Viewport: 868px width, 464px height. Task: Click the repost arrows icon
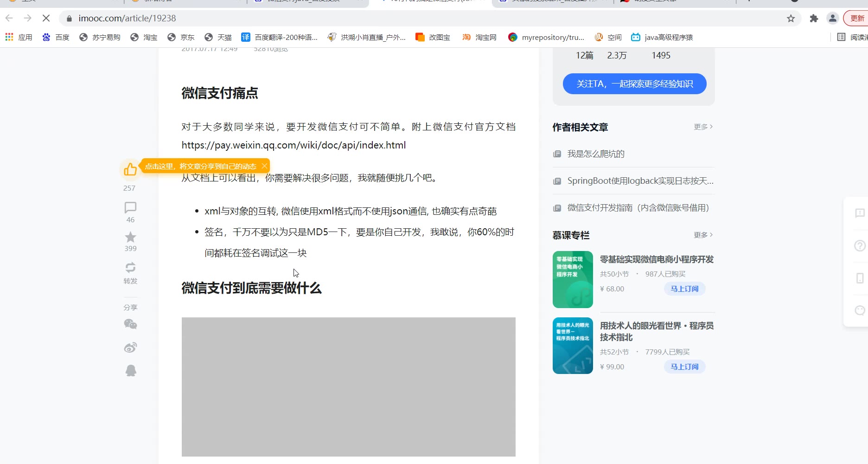pyautogui.click(x=130, y=267)
